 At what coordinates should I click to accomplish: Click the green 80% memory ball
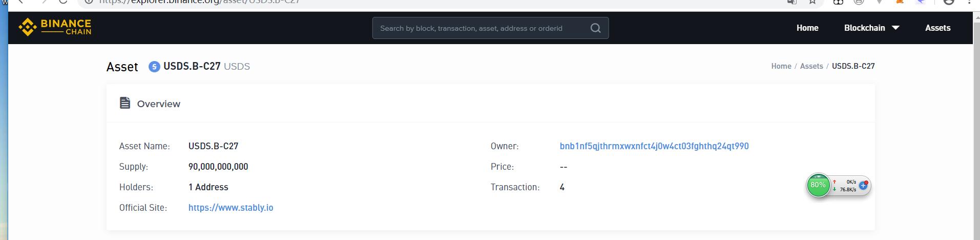(818, 185)
